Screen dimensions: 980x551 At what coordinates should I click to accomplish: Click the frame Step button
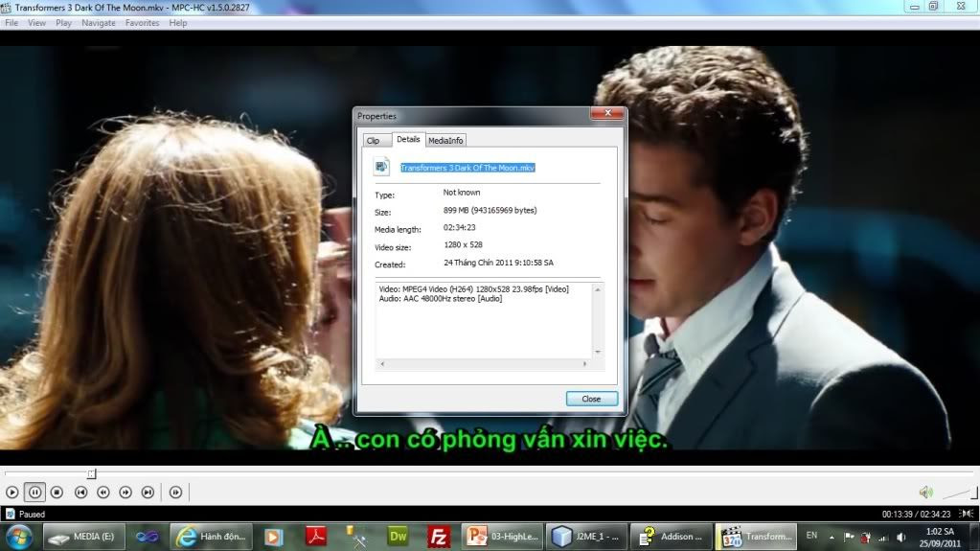tap(175, 493)
